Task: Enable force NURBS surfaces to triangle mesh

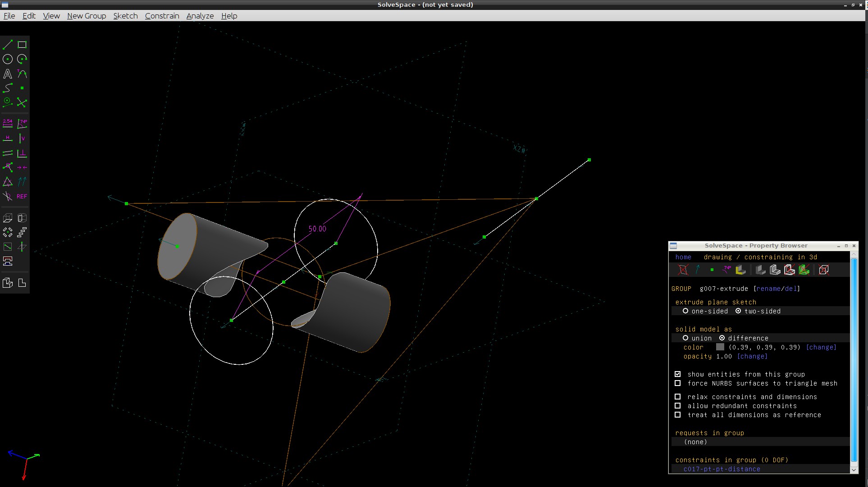Action: [677, 383]
